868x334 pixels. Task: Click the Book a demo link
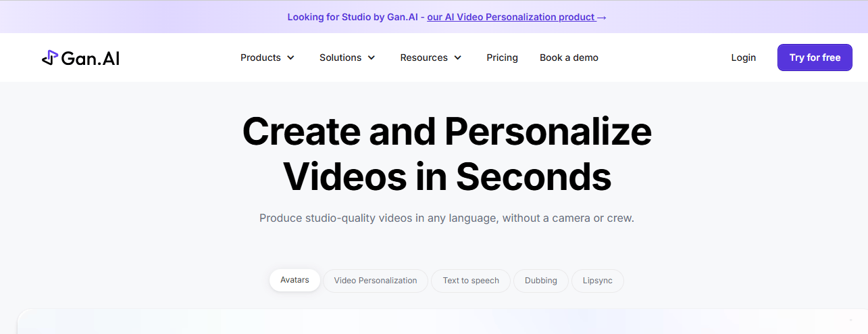tap(569, 58)
